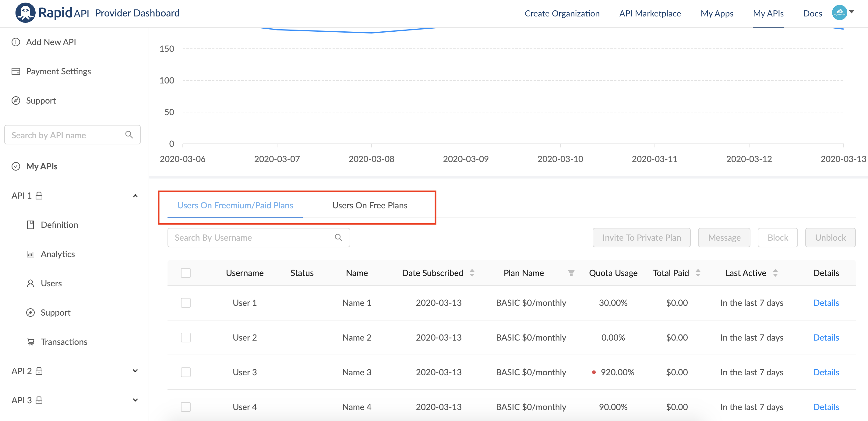
Task: Expand the API 2 section
Action: pyautogui.click(x=135, y=371)
